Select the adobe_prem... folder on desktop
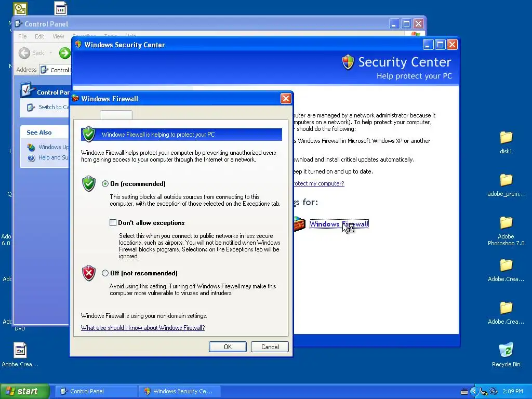The height and width of the screenshot is (399, 532). coord(506,185)
